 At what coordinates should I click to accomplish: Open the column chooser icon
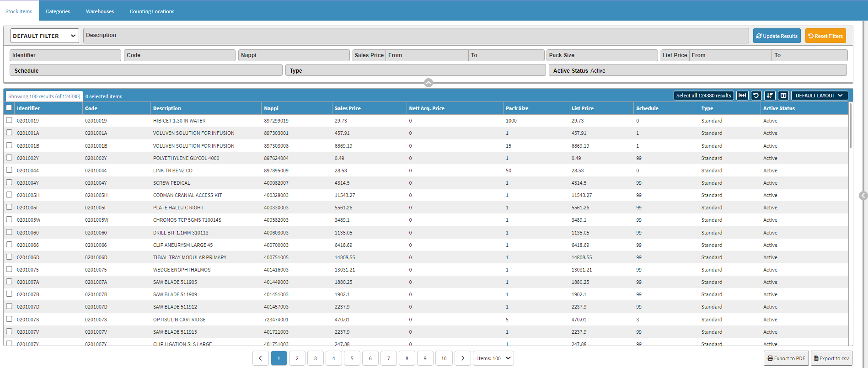point(783,96)
